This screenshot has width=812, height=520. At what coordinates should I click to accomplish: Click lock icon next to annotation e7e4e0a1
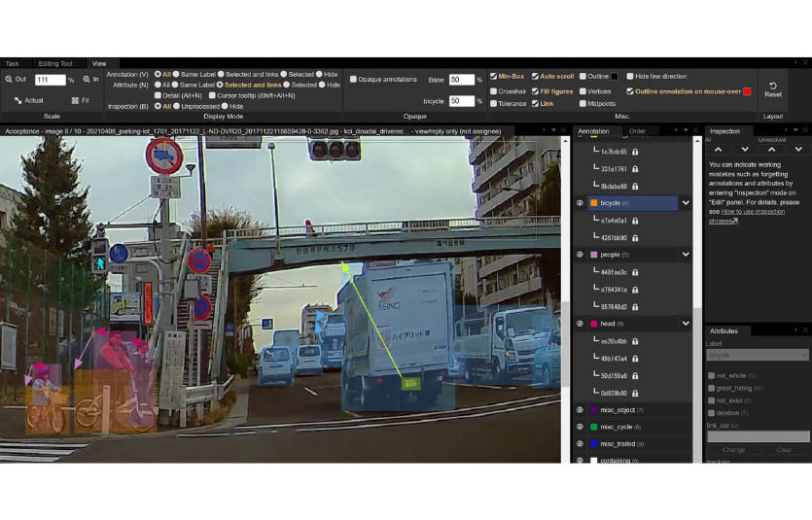[x=635, y=221]
